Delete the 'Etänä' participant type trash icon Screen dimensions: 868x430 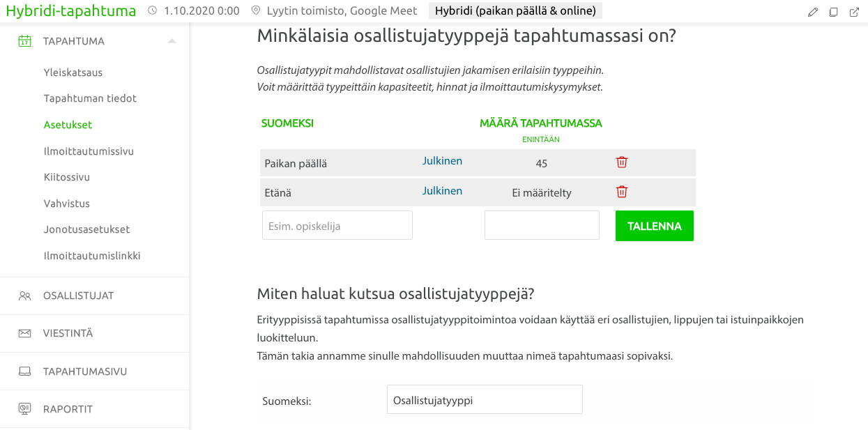click(x=622, y=192)
